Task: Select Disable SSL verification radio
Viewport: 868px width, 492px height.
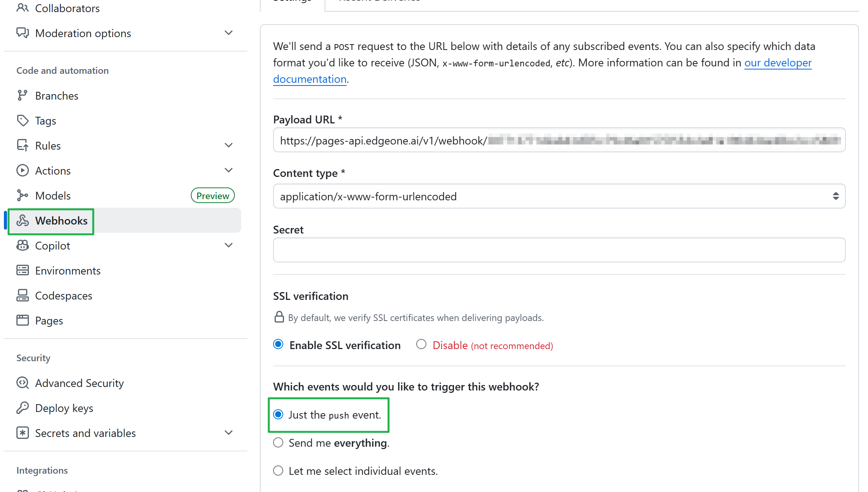Action: click(x=421, y=344)
